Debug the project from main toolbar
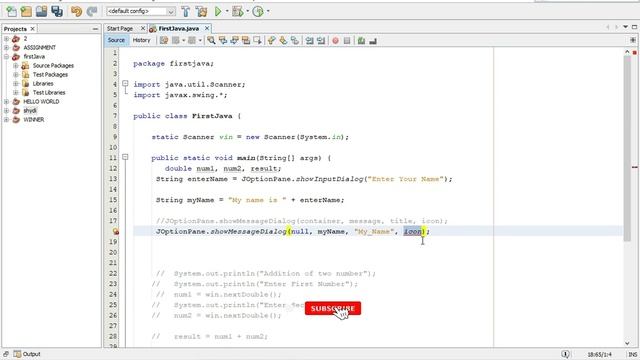This screenshot has height=360, width=640. coord(238,11)
